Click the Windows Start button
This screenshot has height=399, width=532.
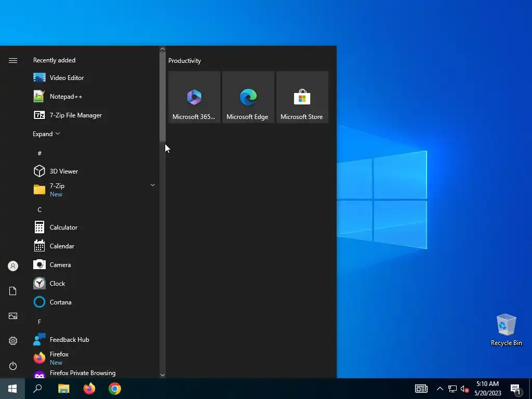click(12, 389)
